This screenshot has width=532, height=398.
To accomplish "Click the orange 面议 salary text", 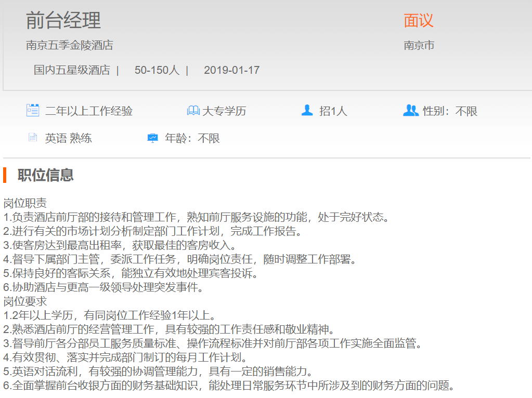I will coord(419,20).
